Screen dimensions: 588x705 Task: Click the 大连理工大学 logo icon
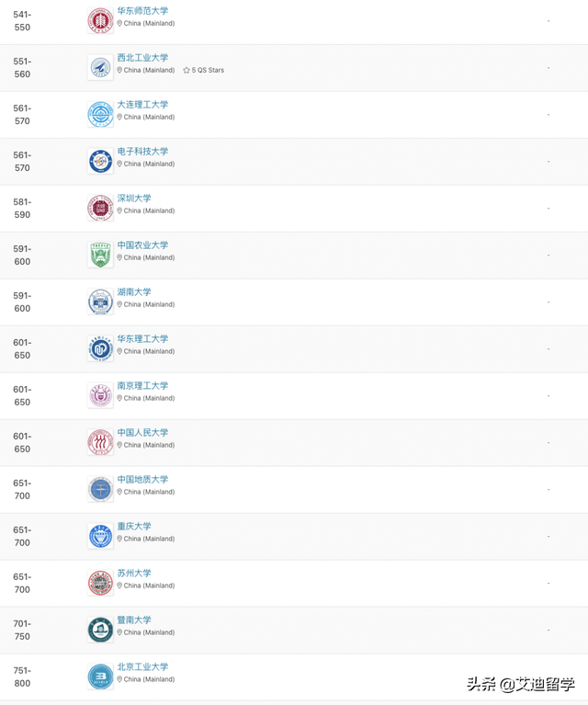pyautogui.click(x=100, y=114)
